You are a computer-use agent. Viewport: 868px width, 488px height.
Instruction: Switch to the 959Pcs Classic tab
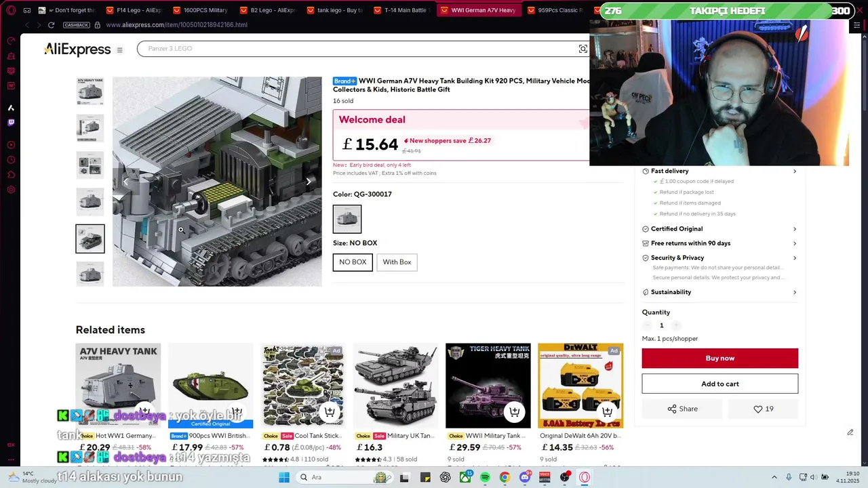[555, 10]
